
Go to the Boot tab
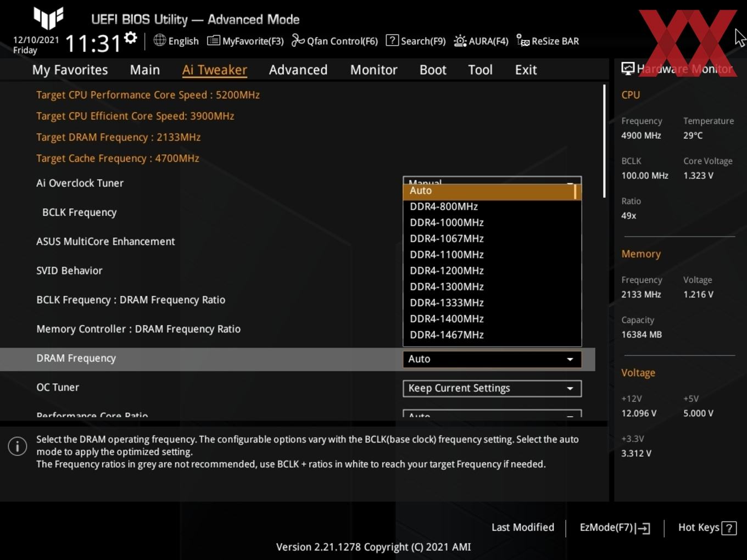[433, 70]
